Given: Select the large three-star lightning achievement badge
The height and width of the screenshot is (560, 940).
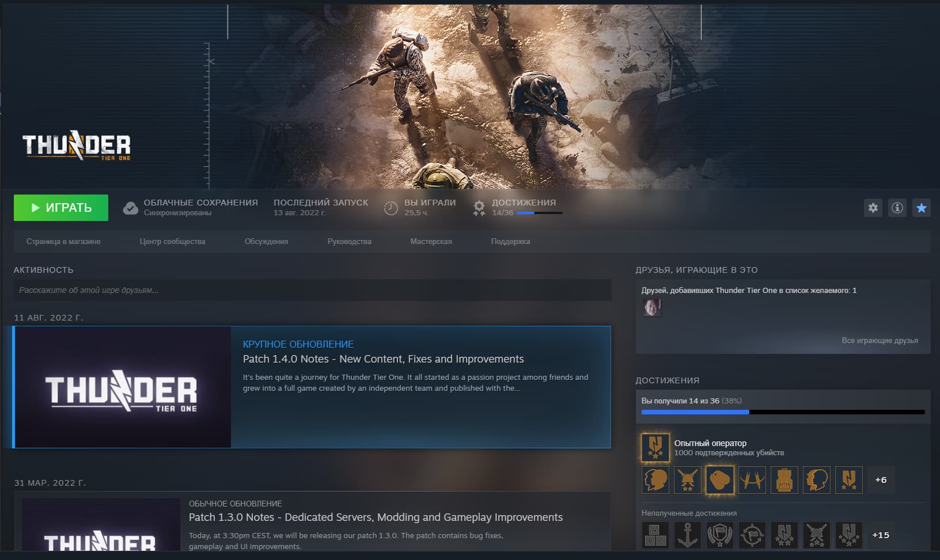Looking at the screenshot, I should [655, 447].
